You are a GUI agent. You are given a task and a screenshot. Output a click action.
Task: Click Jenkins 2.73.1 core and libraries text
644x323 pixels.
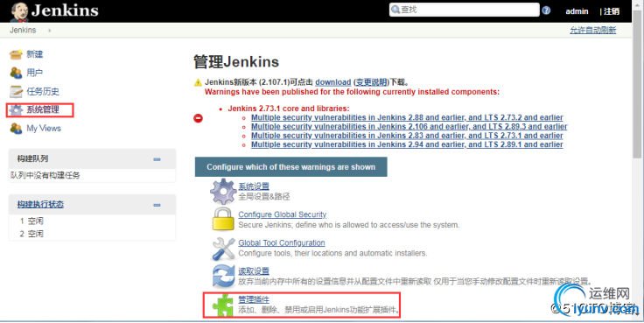(289, 109)
